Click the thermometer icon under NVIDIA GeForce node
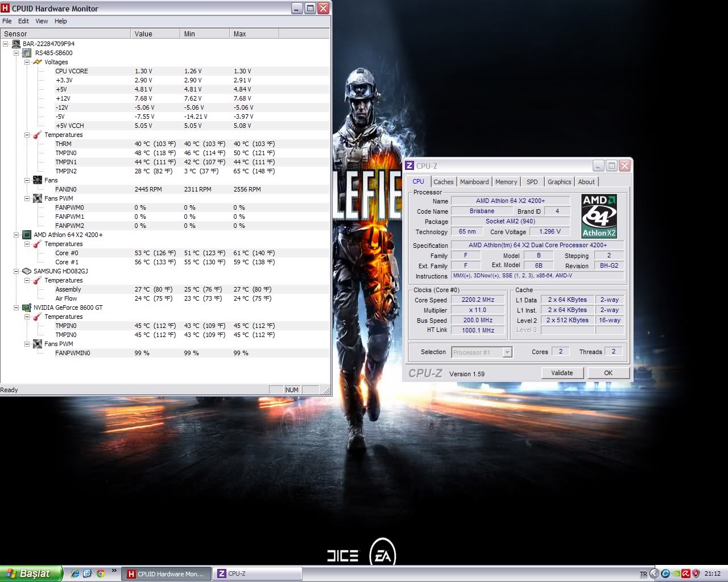This screenshot has width=728, height=582. tap(38, 317)
